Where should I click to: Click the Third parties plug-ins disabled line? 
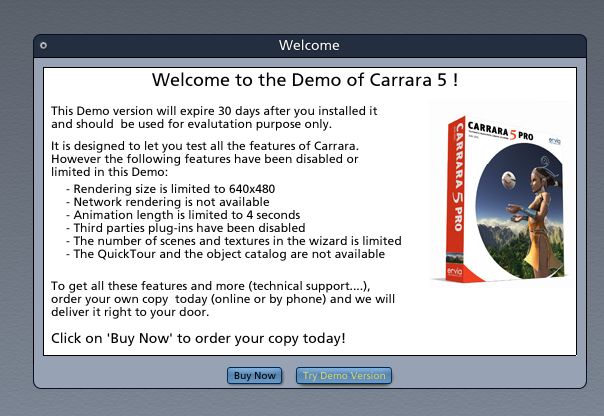point(186,228)
